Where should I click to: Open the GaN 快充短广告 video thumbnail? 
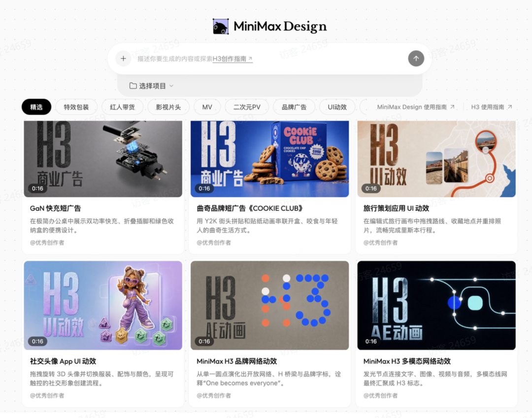click(103, 159)
